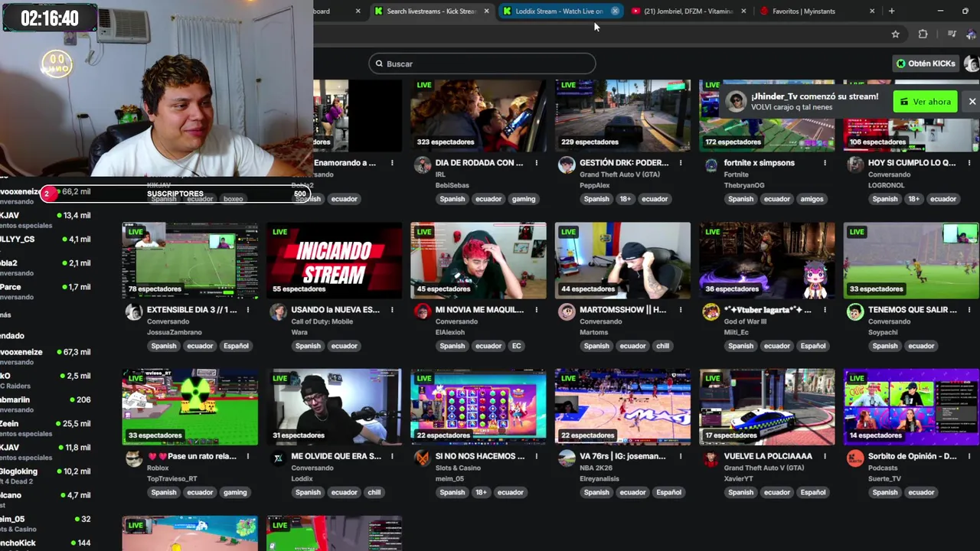Open the police car GTA stream thumbnail
Screen dimensions: 980x551
pos(767,407)
